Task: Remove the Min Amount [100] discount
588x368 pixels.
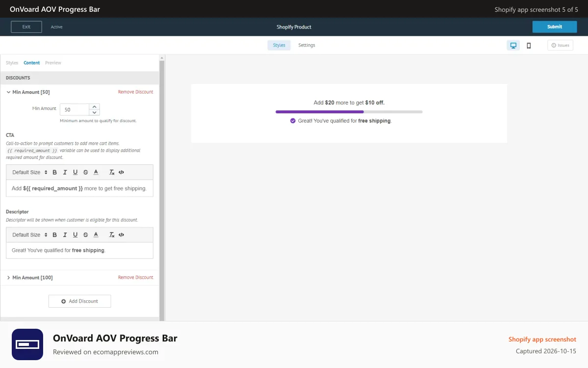Action: [136, 277]
